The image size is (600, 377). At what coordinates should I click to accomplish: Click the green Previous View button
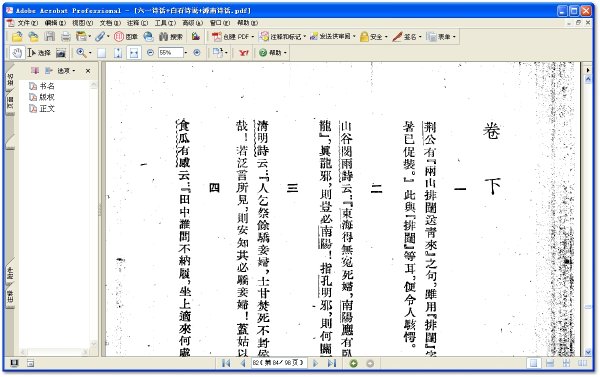(354, 363)
